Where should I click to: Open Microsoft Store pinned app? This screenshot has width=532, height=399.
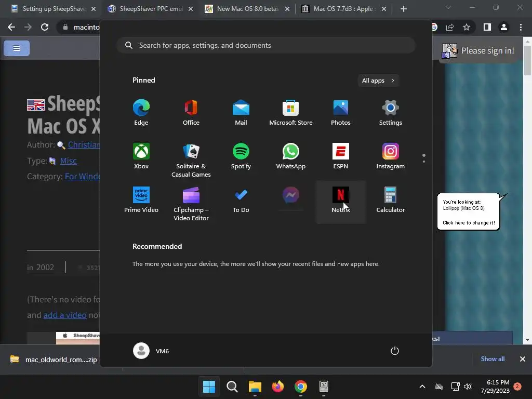[x=291, y=113]
